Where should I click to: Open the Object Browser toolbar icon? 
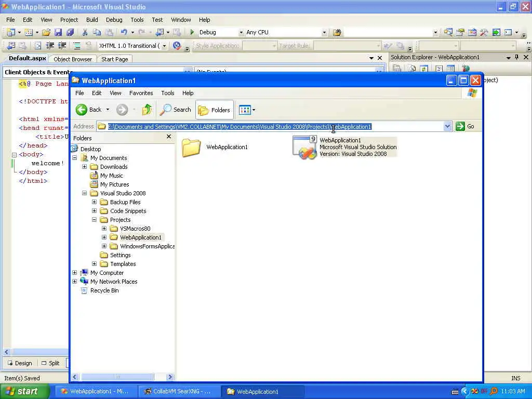[472, 32]
